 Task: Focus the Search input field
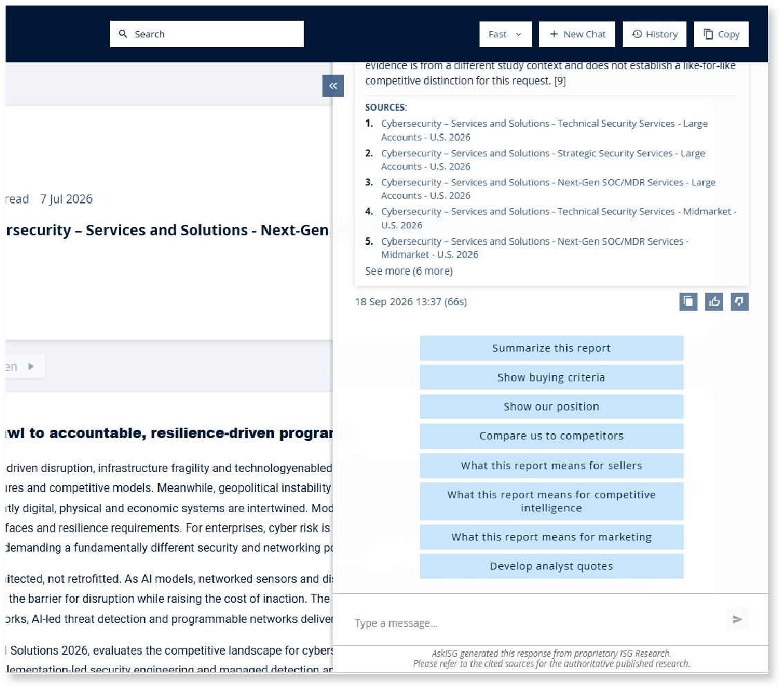click(x=206, y=34)
